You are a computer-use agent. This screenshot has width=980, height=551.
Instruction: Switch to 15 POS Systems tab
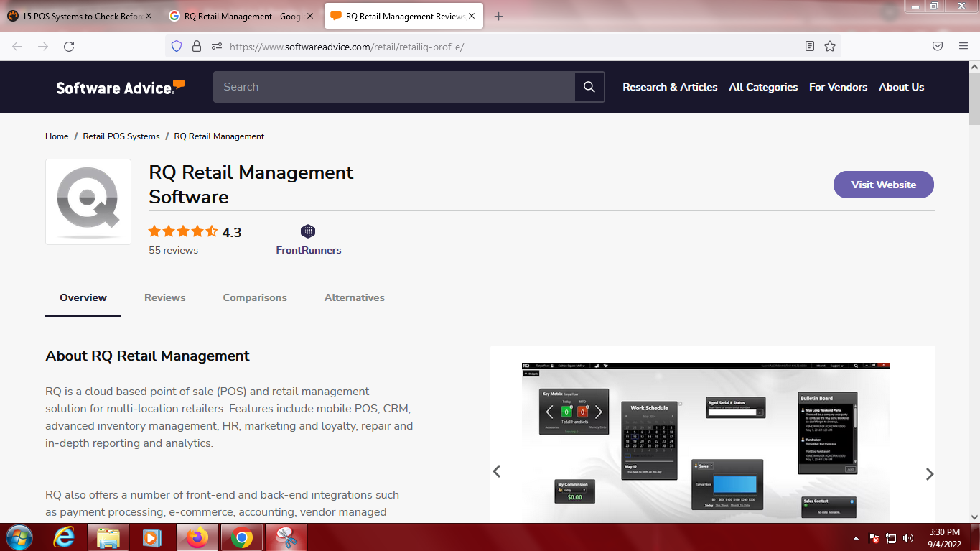[x=80, y=16]
